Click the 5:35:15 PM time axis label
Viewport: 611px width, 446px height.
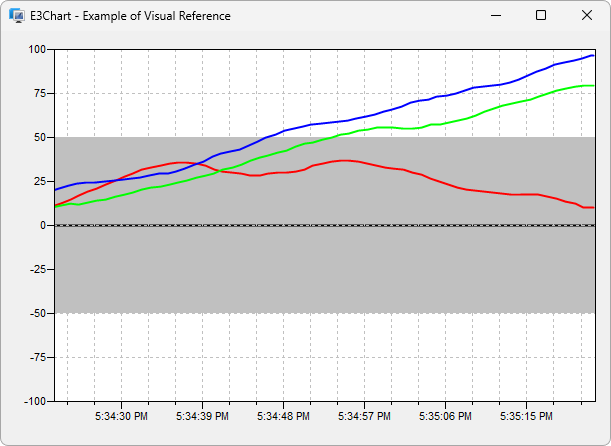(526, 416)
